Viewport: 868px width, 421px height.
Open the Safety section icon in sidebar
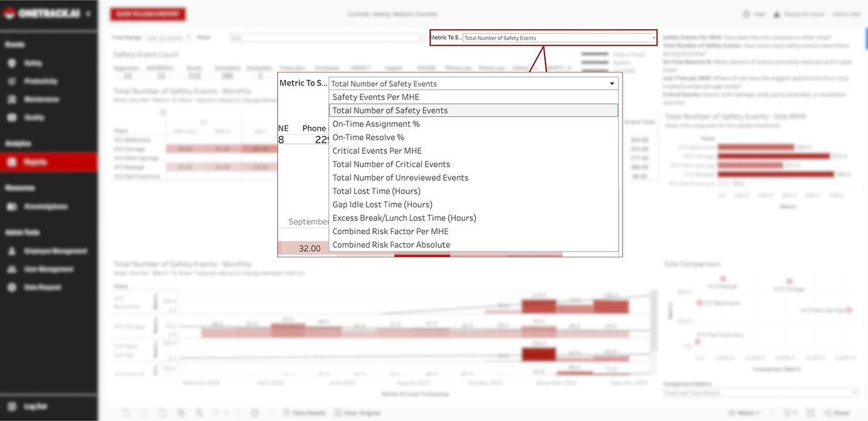pos(12,63)
